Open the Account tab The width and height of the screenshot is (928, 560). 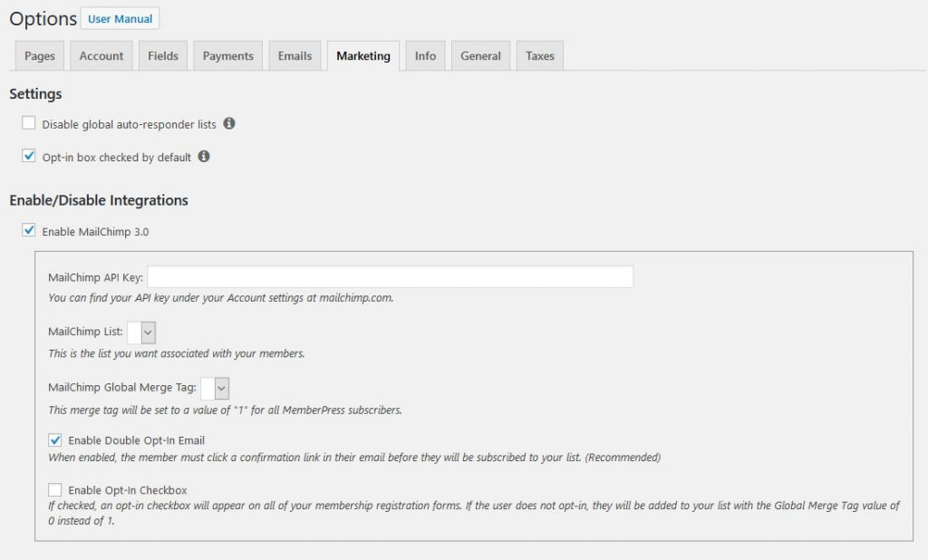tap(101, 56)
